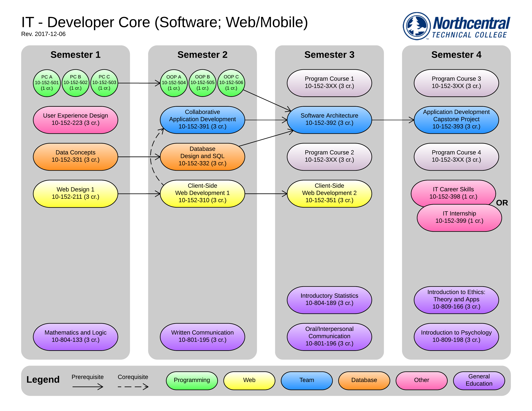Select the Introductory Statistics course node
The image size is (532, 411).
(329, 299)
